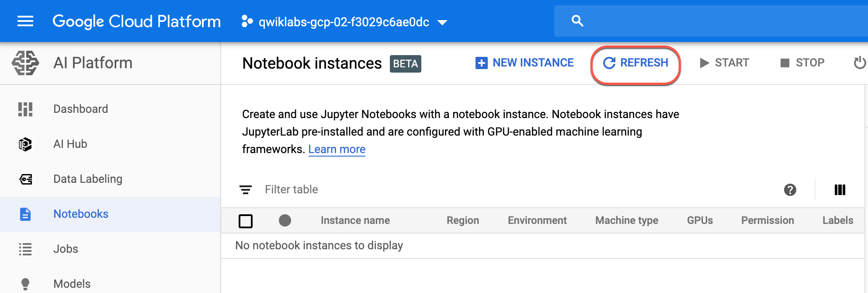Click the AI Platform sidebar header
The height and width of the screenshot is (293, 868).
(x=93, y=63)
